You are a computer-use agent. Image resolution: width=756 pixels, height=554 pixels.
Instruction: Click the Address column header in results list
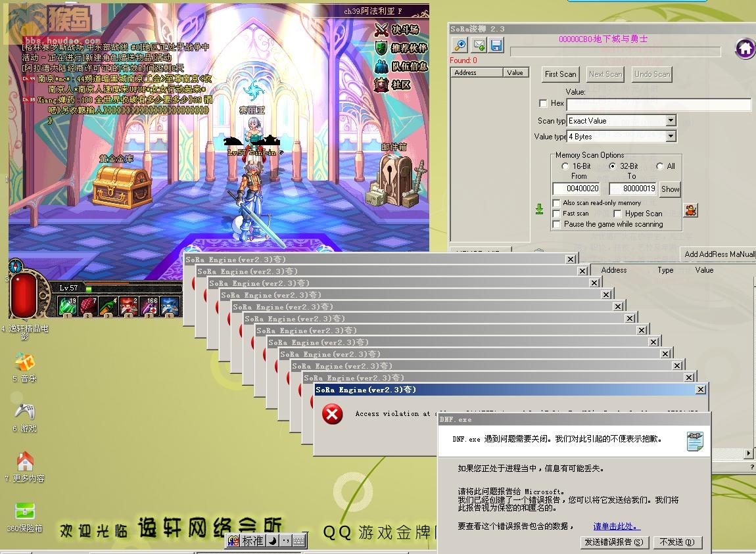coord(477,73)
